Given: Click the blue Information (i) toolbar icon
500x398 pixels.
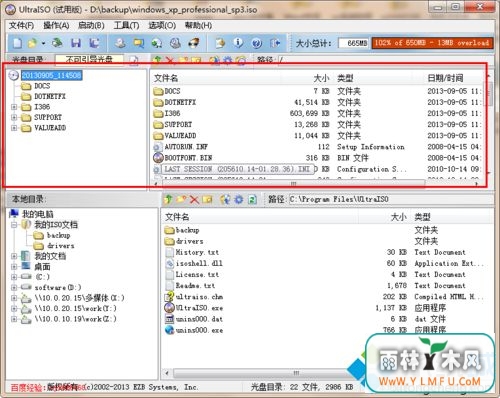Looking at the screenshot, I should coord(238,43).
